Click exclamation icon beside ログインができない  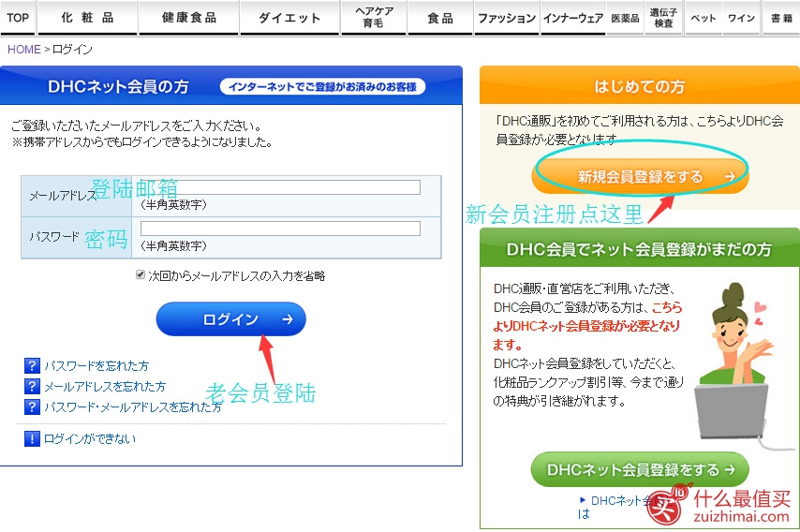pyautogui.click(x=32, y=438)
